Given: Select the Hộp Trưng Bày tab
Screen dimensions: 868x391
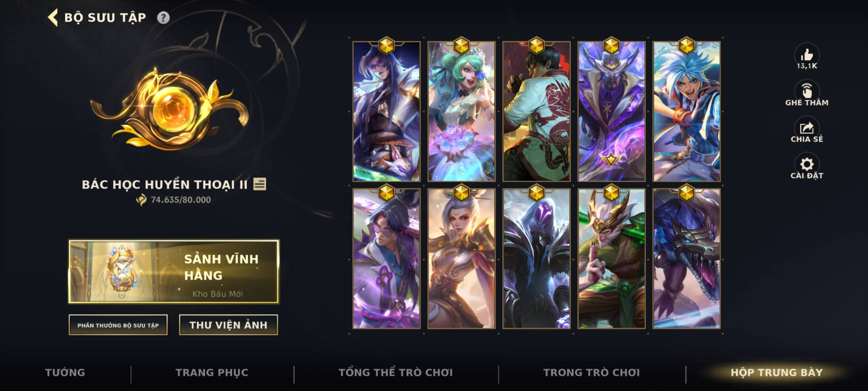Looking at the screenshot, I should [776, 373].
